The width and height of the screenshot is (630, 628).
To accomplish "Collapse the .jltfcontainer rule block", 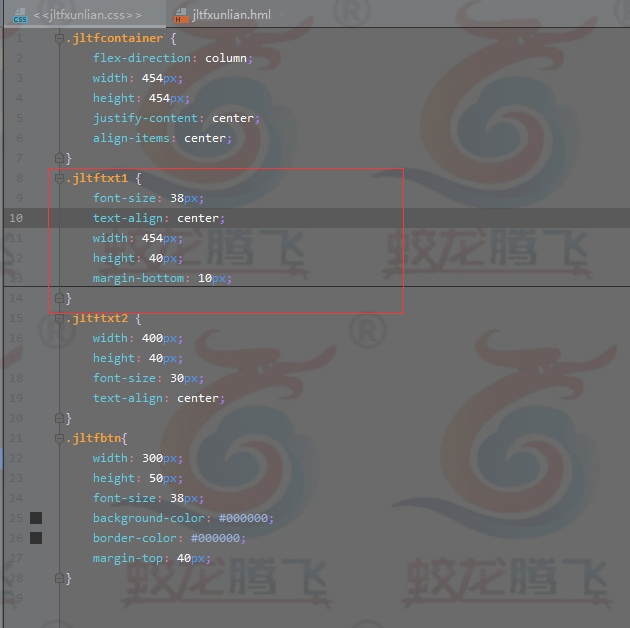I will tap(59, 39).
